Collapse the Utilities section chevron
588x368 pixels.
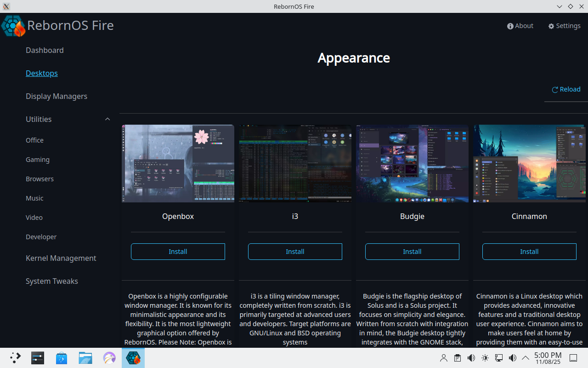107,119
